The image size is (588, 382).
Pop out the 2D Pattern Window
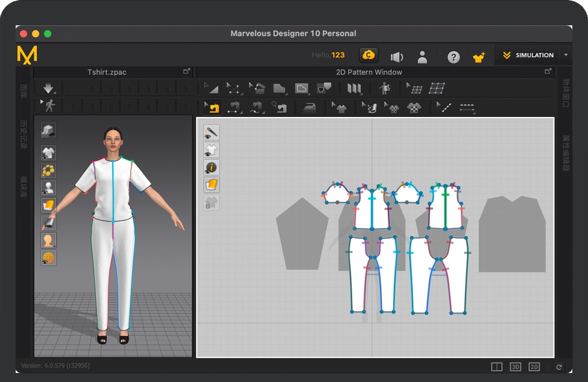548,72
